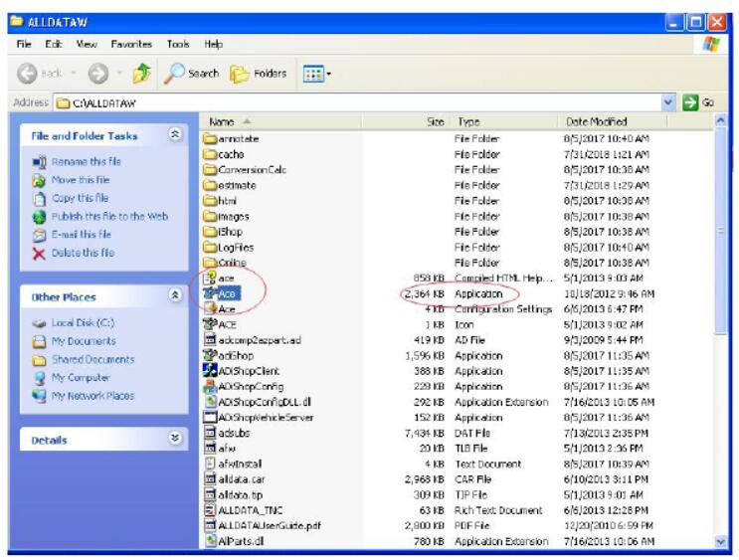Open the Edit menu
This screenshot has height=560, width=739.
pyautogui.click(x=54, y=45)
